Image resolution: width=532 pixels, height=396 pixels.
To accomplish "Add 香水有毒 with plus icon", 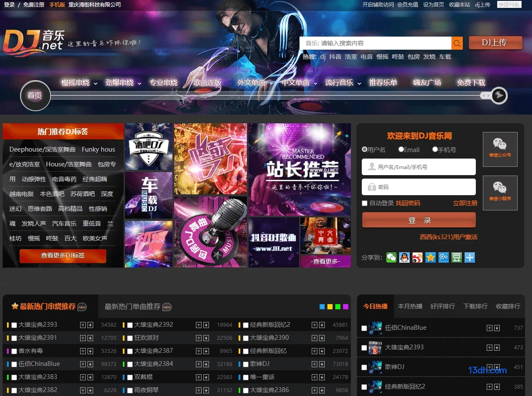I will [x=83, y=351].
